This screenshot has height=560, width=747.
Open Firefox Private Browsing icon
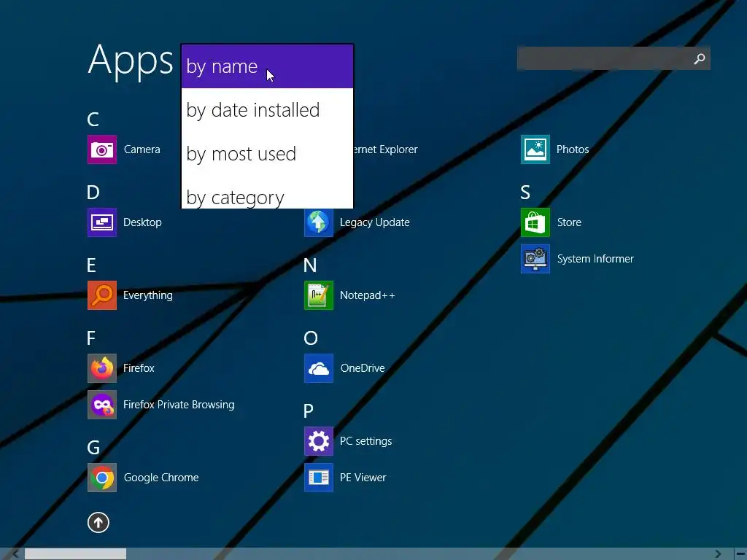[x=102, y=405]
